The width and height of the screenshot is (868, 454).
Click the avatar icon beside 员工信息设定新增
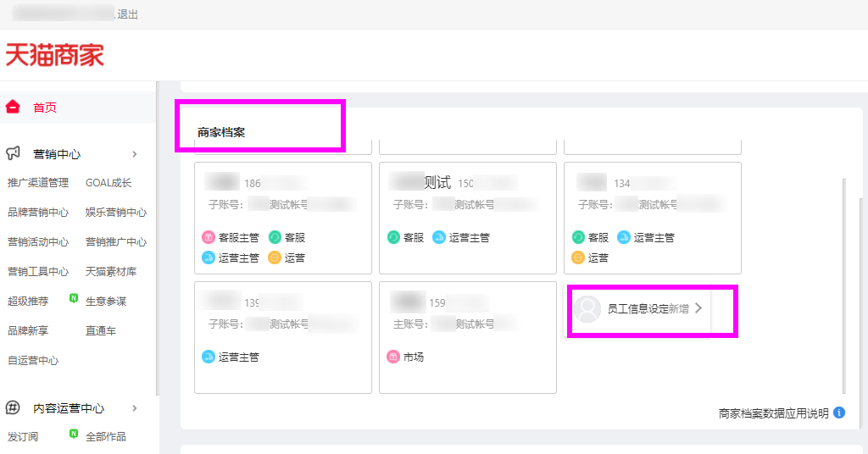(587, 308)
